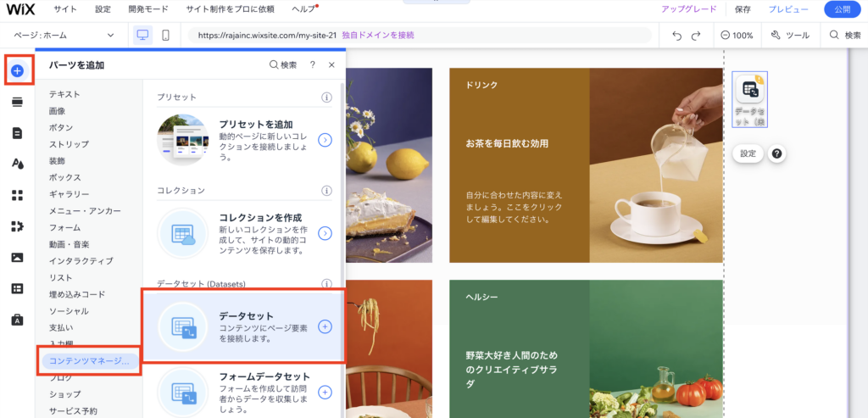Open the Pages icon in left sidebar
This screenshot has width=868, height=418.
17,133
